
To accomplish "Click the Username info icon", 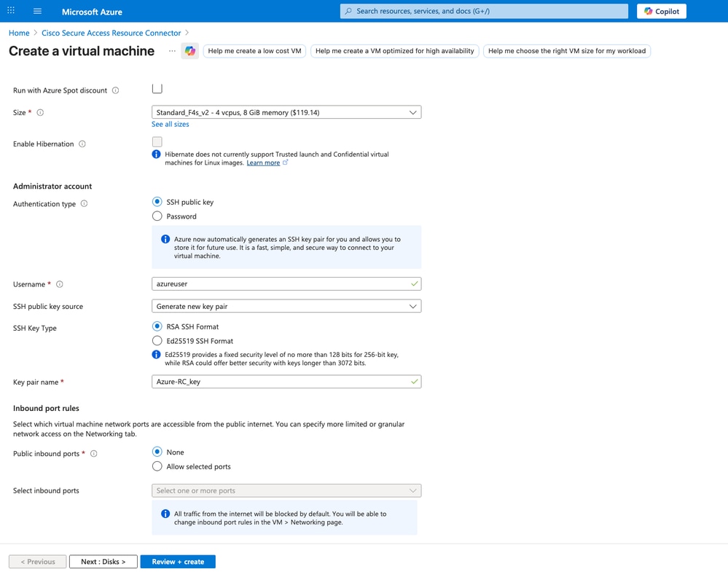I will tap(60, 284).
